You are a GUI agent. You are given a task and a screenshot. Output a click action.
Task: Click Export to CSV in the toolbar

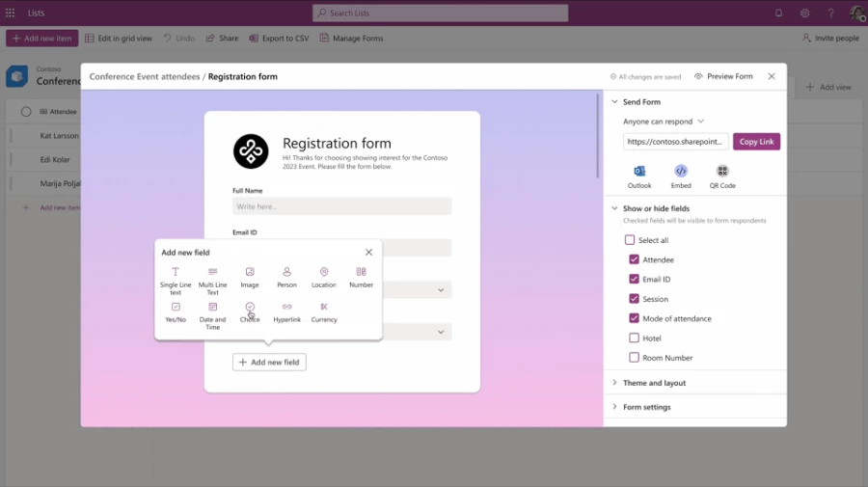click(x=279, y=39)
